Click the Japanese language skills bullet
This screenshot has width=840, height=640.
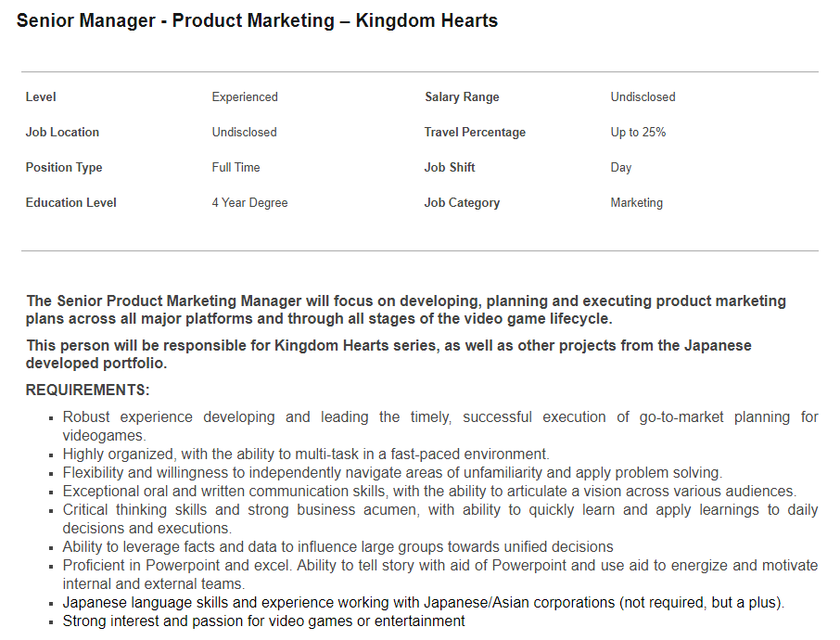point(423,603)
